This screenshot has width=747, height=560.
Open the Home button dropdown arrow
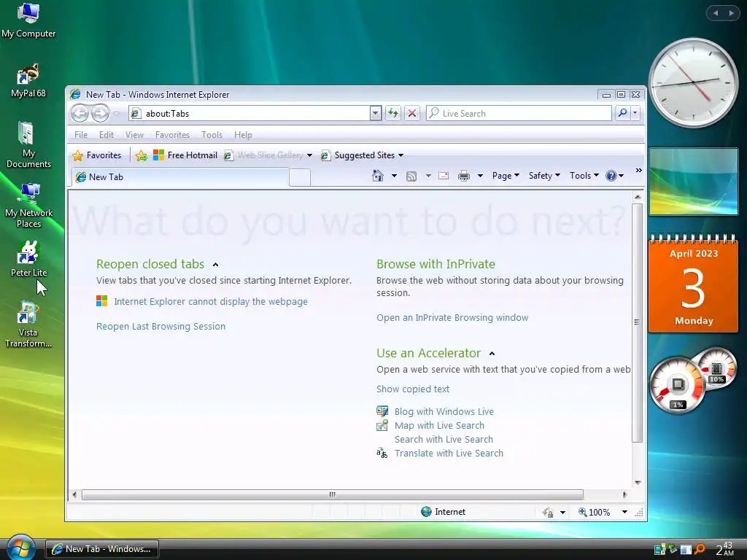pyautogui.click(x=394, y=176)
